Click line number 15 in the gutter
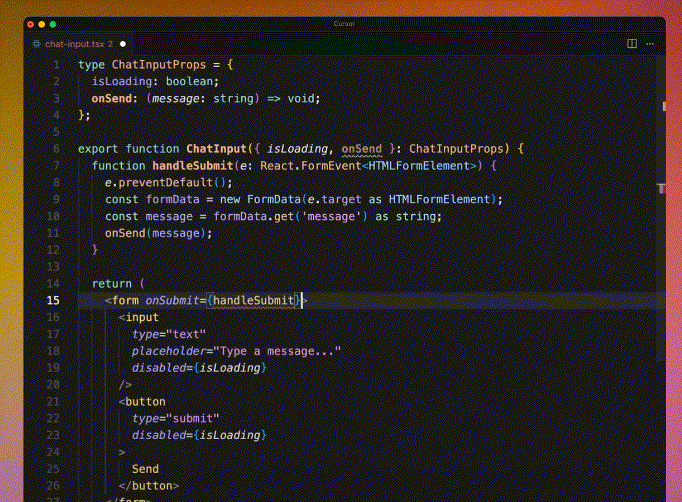This screenshot has width=682, height=502. tap(53, 301)
